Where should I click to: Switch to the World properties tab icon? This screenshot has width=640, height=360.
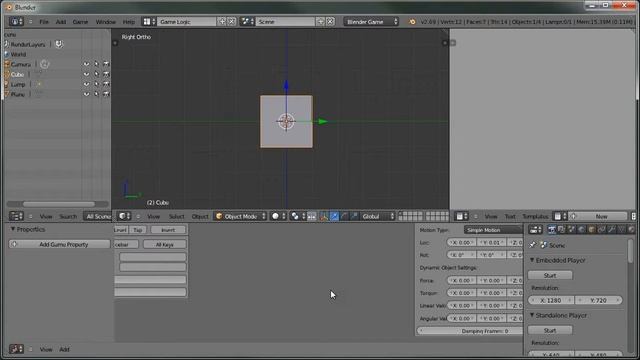(x=582, y=230)
